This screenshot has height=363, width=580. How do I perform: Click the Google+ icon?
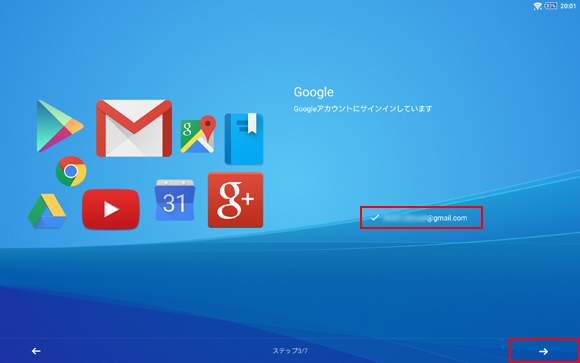[x=236, y=200]
